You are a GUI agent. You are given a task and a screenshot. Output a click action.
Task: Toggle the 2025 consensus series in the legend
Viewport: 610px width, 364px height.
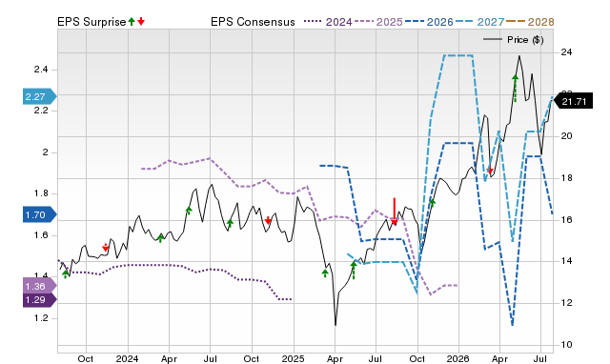pos(379,22)
